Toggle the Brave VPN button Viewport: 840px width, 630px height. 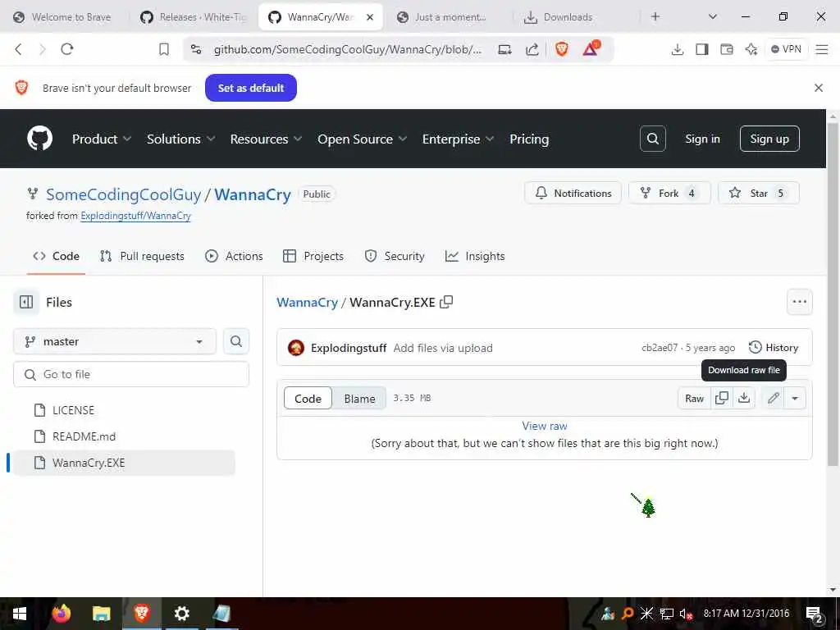786,49
